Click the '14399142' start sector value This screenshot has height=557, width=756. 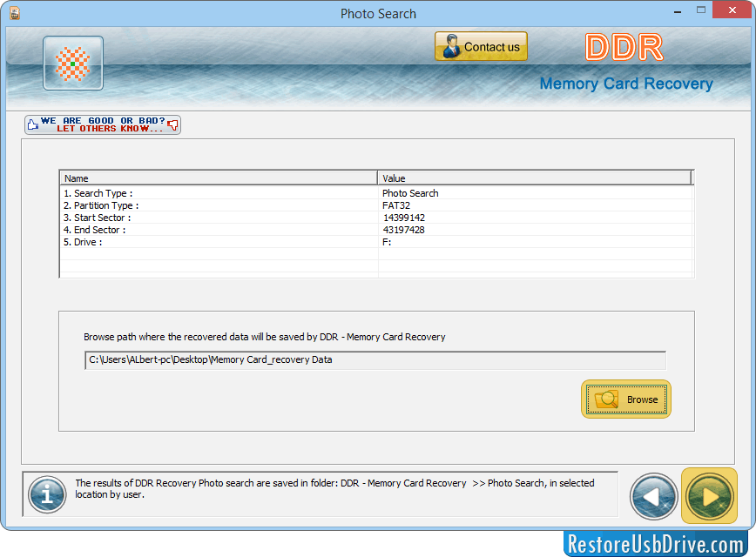pos(403,218)
